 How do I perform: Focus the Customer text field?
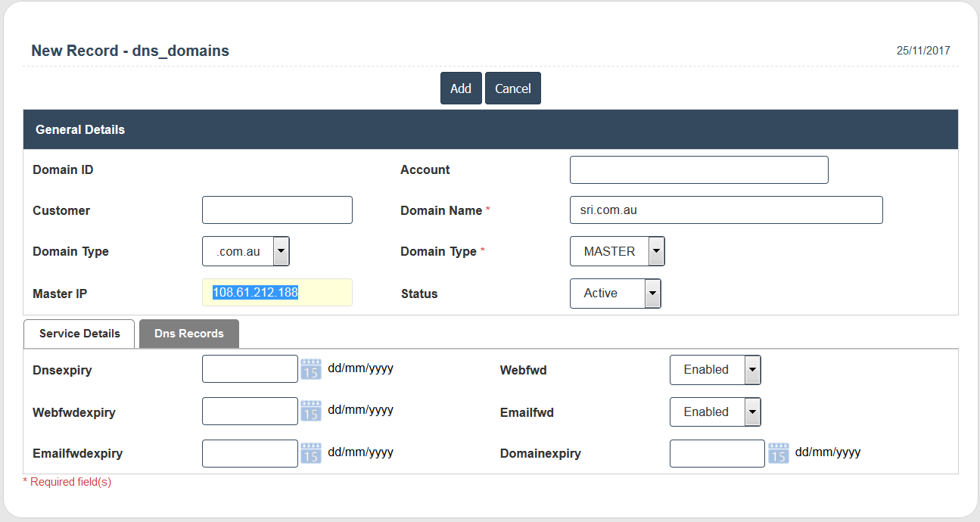point(277,210)
